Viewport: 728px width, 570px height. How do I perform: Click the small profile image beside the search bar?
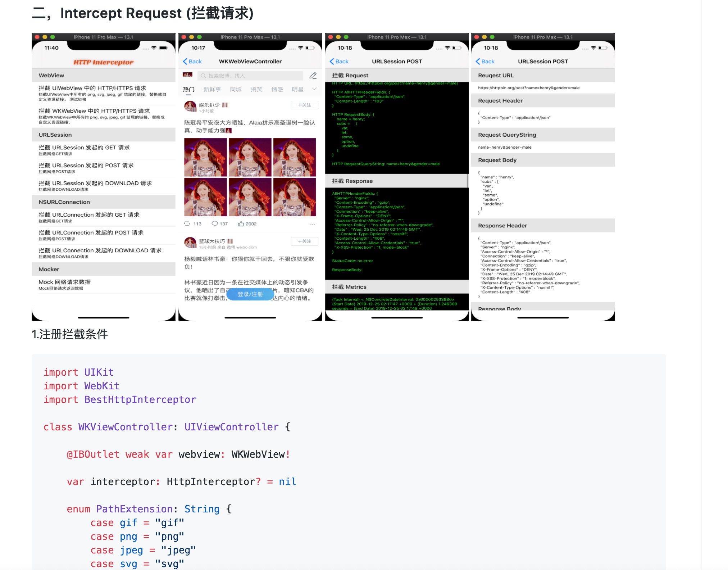tap(187, 75)
